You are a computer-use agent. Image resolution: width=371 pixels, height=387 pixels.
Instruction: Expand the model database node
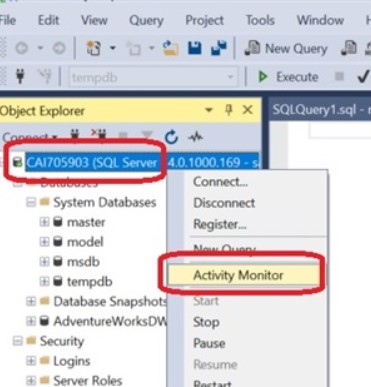pos(44,242)
